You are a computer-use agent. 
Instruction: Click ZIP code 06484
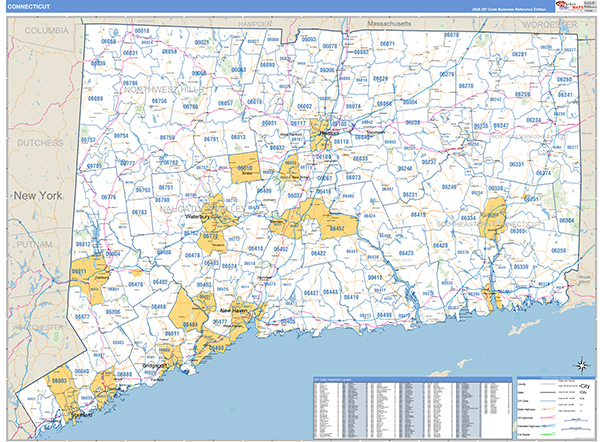pyautogui.click(x=190, y=325)
